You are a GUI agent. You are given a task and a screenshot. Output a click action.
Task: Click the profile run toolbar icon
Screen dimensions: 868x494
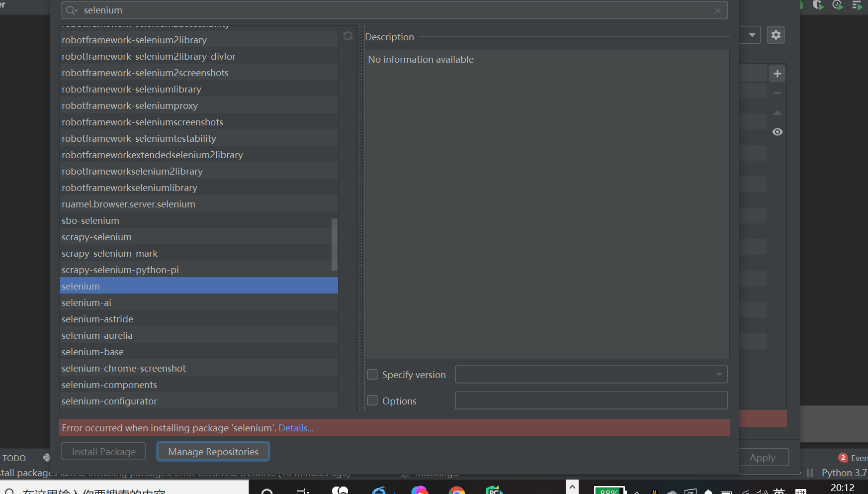(x=838, y=5)
